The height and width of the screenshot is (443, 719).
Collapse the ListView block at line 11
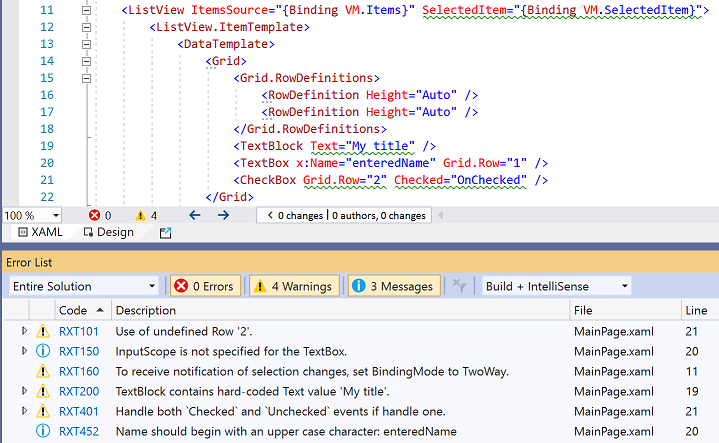click(86, 10)
